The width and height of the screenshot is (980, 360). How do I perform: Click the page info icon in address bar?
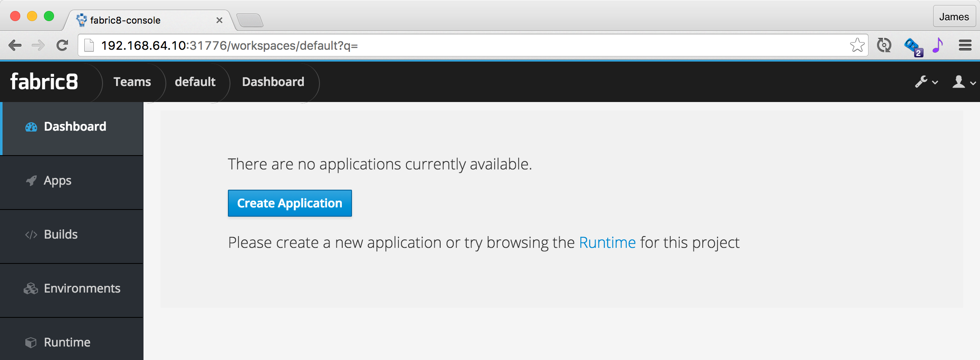[89, 45]
